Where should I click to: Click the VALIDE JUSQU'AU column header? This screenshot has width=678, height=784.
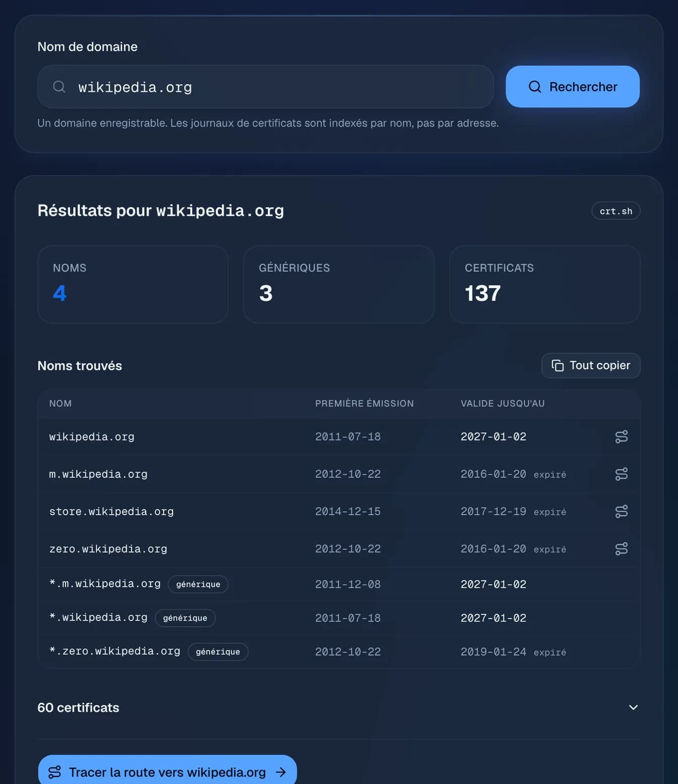[x=502, y=404]
